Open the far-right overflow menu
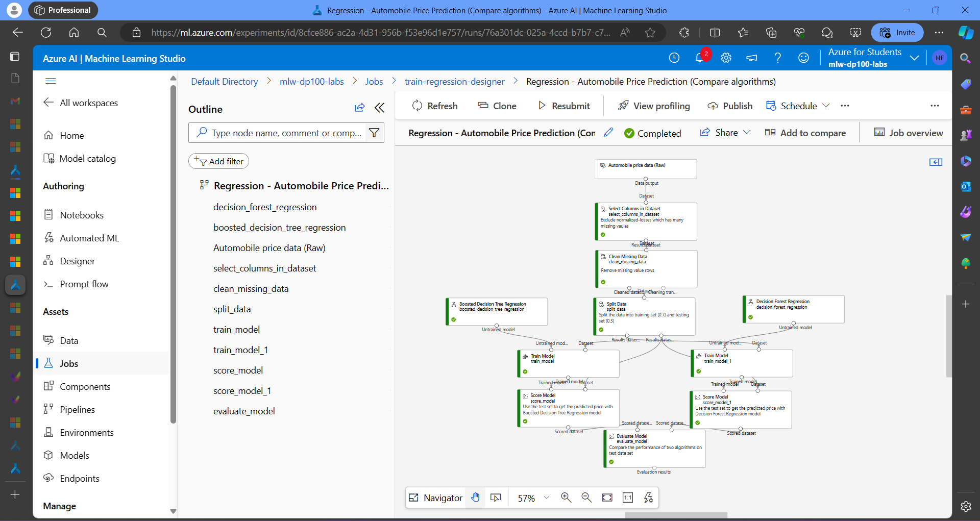 coord(935,106)
